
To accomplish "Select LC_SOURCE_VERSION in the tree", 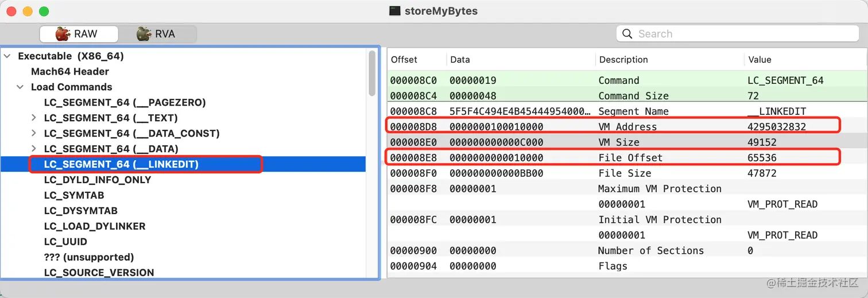I will (99, 273).
